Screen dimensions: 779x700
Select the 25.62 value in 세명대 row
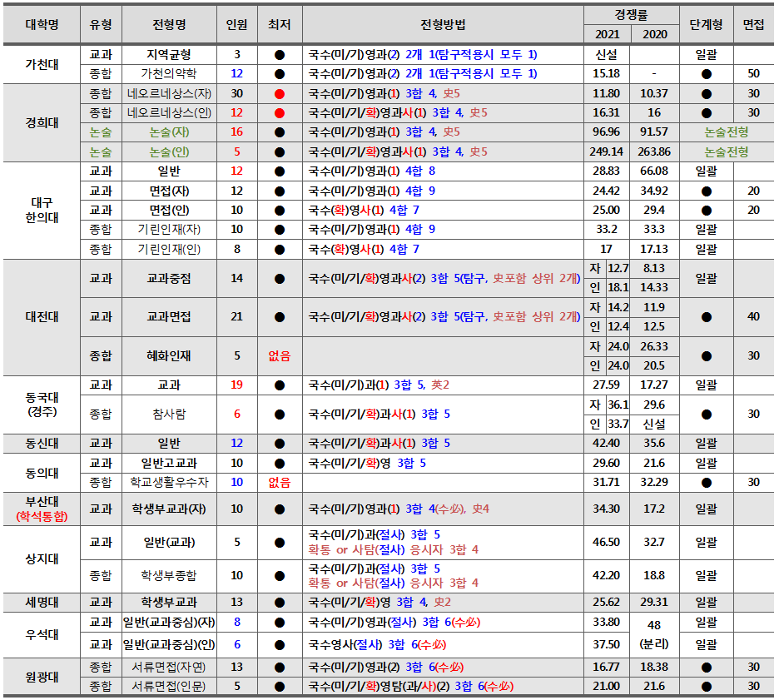click(x=606, y=602)
